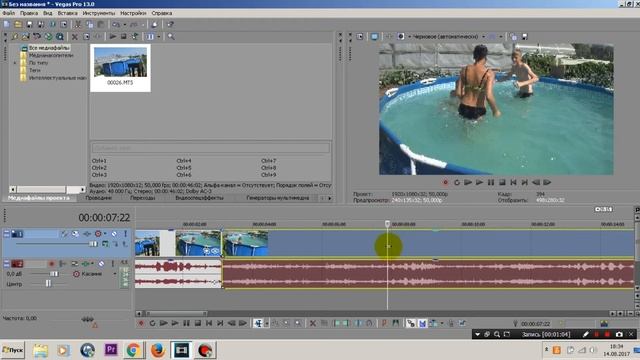The image size is (640, 360).
Task: Switch to the Переходы tab
Action: 142,198
